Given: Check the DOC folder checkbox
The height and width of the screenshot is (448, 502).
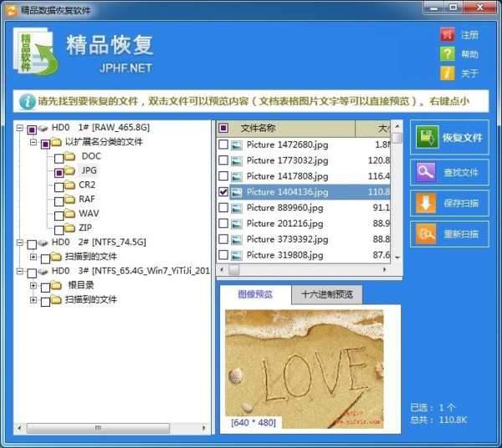Looking at the screenshot, I should click(x=59, y=158).
